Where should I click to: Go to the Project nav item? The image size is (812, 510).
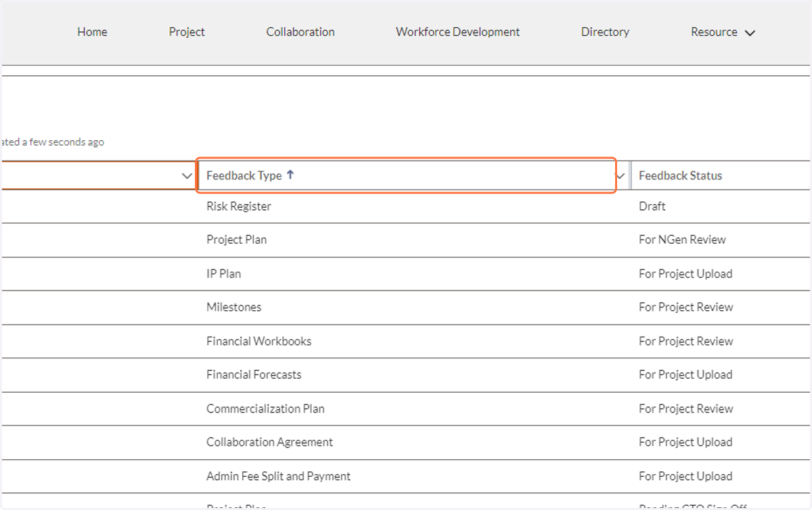coord(187,32)
